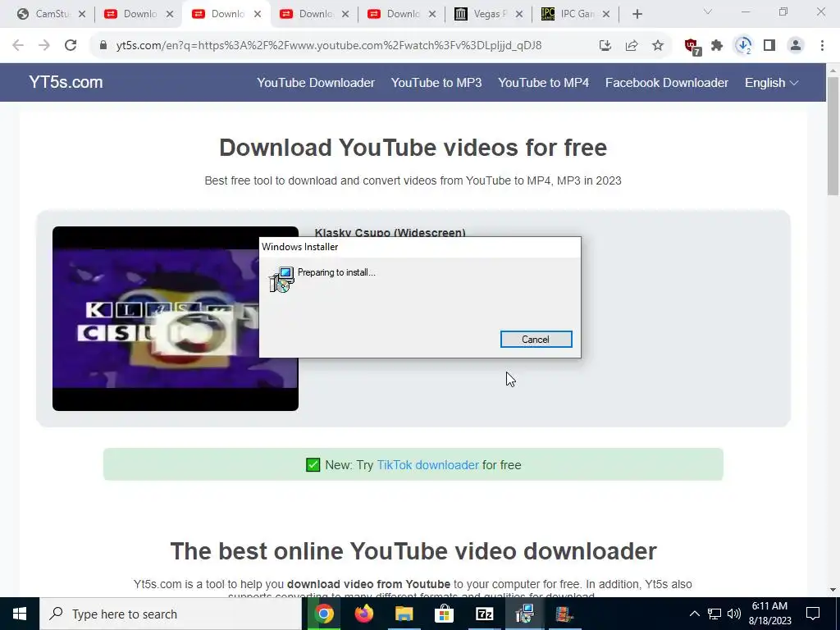
Task: Open Facebook Downloader nav link
Action: point(667,83)
